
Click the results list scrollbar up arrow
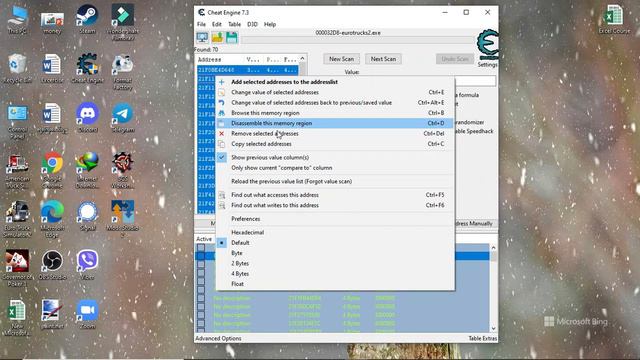302,59
